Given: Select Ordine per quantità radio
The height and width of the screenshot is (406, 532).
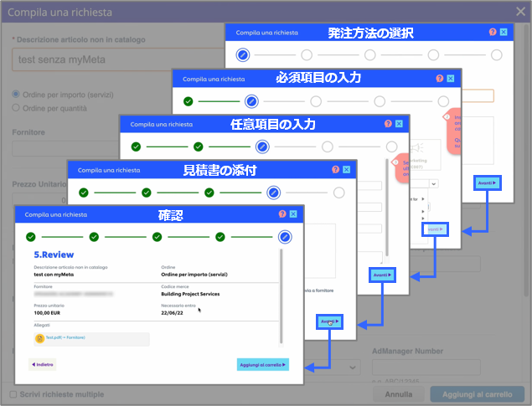Looking at the screenshot, I should [16, 108].
